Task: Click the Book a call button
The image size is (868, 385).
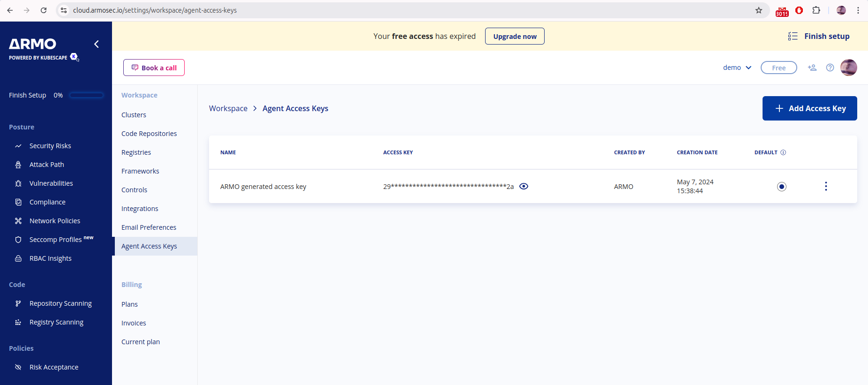Action: 154,68
